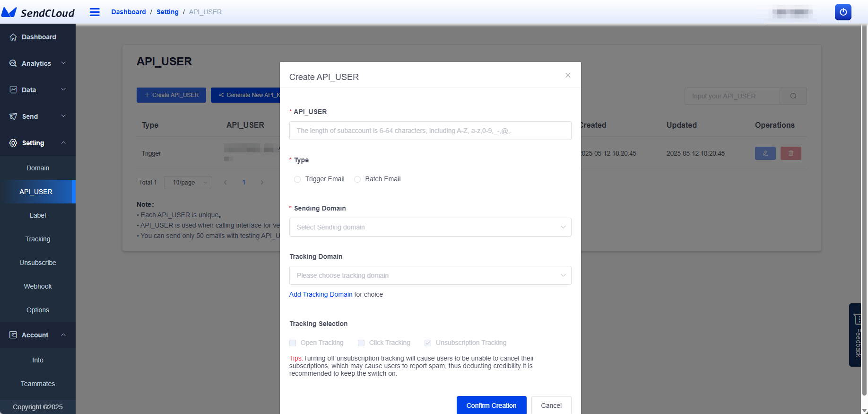Open Options in the Setting submenu
Image resolution: width=868 pixels, height=414 pixels.
[38, 310]
